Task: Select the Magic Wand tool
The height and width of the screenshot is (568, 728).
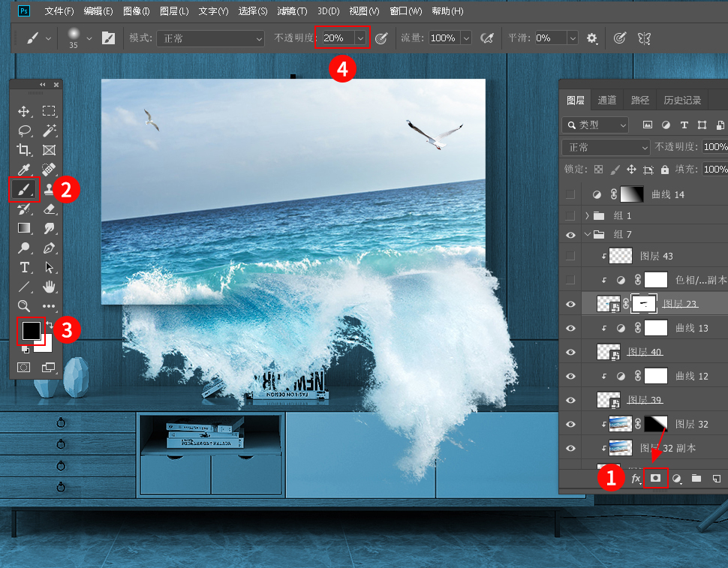Action: 50,131
